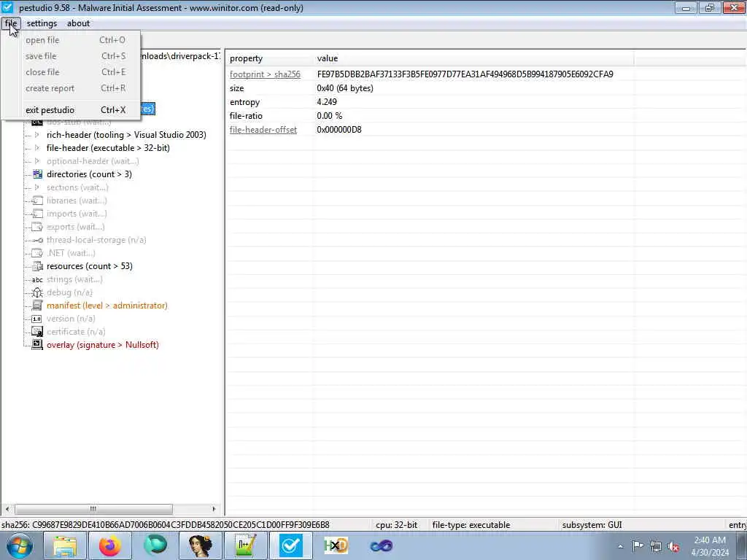Expand the sections tree node
This screenshot has height=560, width=747.
[37, 187]
